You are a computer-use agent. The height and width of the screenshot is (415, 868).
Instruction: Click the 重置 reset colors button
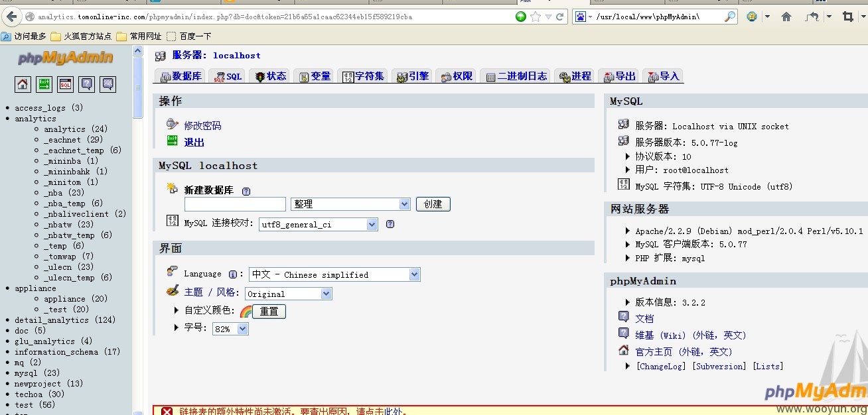click(269, 311)
